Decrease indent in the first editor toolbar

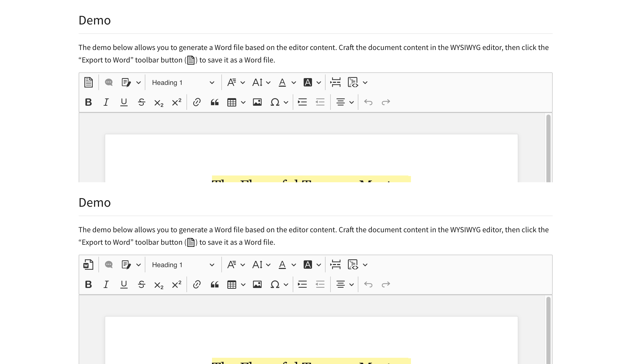click(x=320, y=102)
